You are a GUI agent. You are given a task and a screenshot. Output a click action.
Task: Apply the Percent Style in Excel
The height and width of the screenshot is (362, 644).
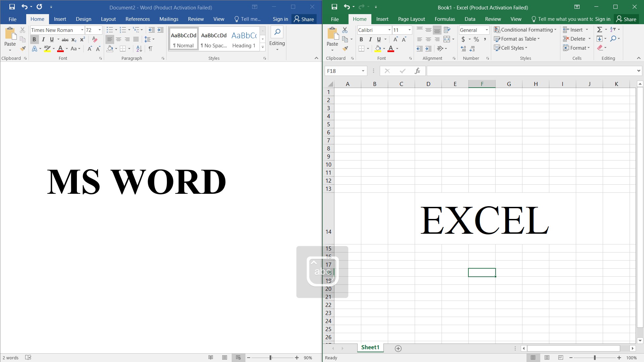[x=476, y=39]
